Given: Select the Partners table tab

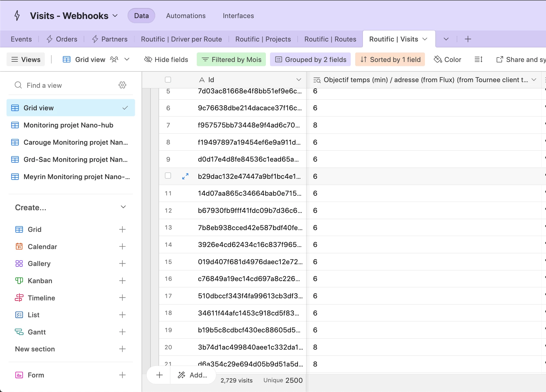Looking at the screenshot, I should 109,39.
